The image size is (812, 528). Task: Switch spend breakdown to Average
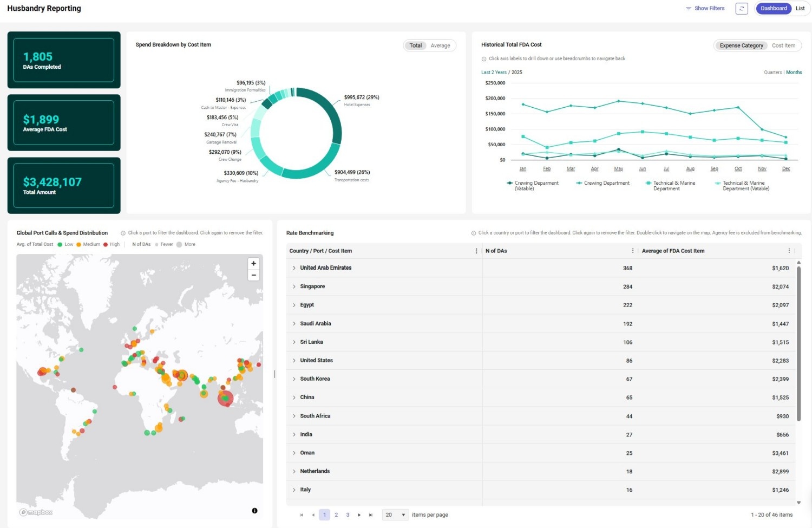[x=440, y=45]
